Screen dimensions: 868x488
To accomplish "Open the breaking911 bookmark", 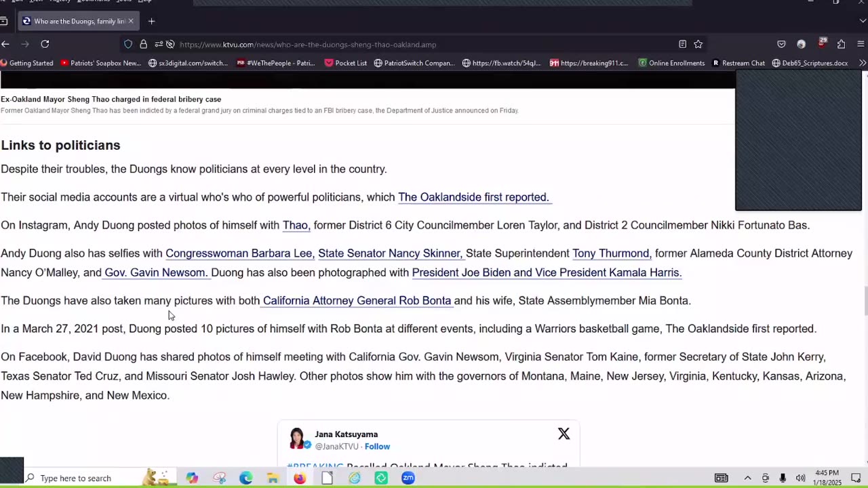I will click(589, 63).
